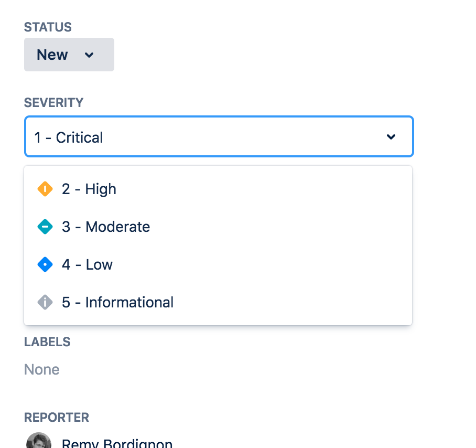
Task: Click the gray Informational severity icon
Action: tap(45, 302)
